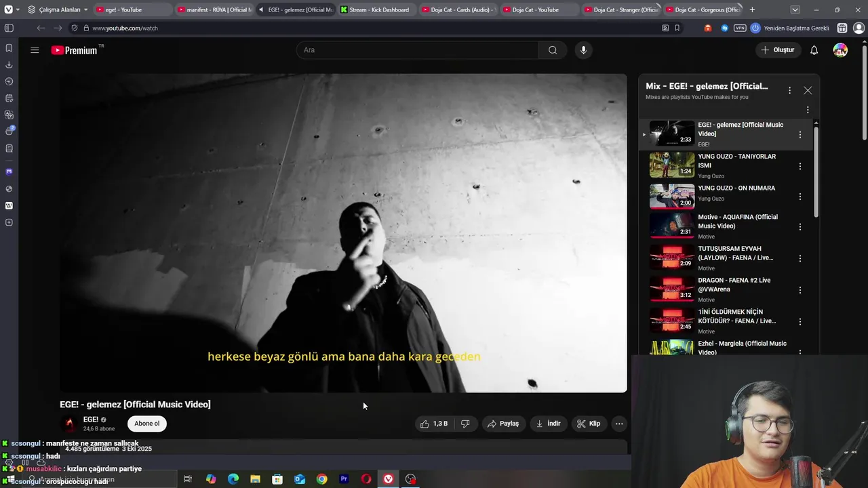Viewport: 868px width, 488px height.
Task: Open options for 1İNİ ÖLDÜRMEK NİÇİN KÖTÜDÜR
Action: [800, 322]
